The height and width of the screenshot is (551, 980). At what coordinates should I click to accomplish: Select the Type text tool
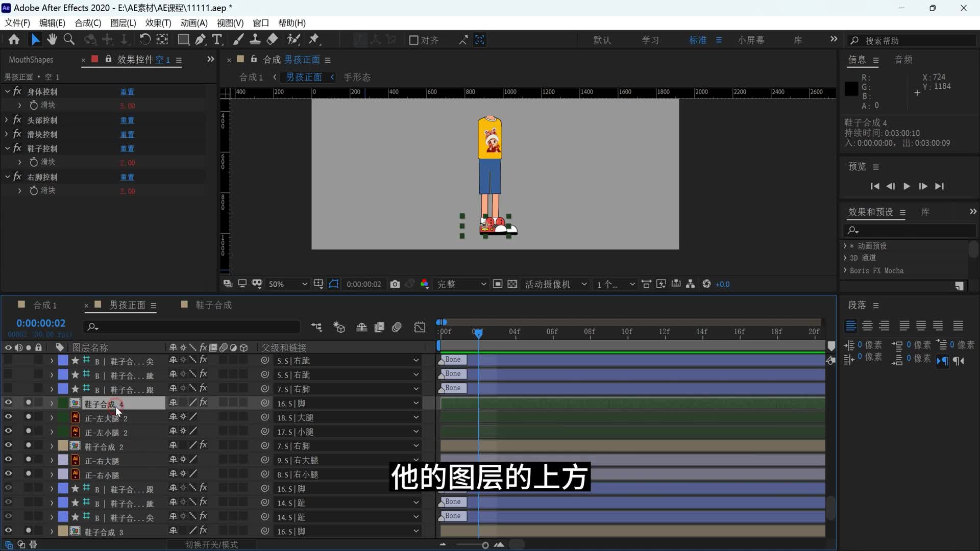[217, 40]
